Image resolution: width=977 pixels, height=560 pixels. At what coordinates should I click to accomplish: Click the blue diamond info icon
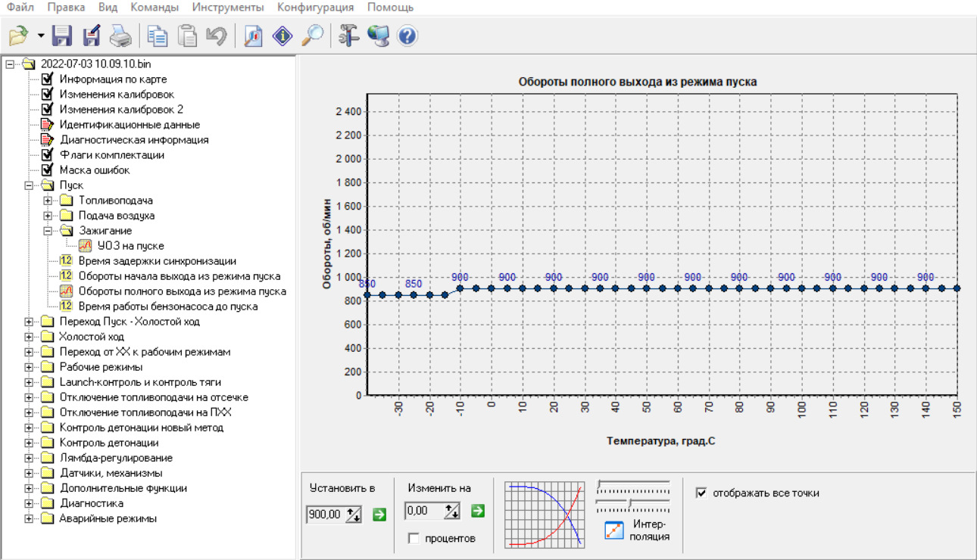282,36
